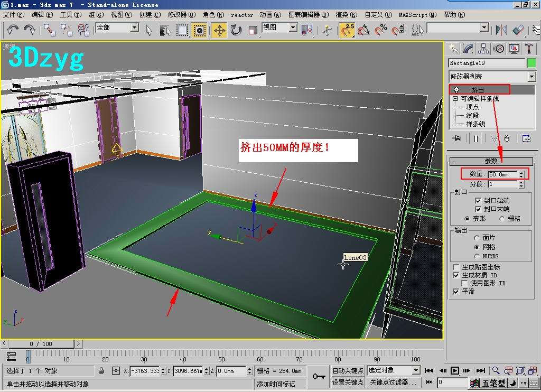Click the 自动关键点 button
Image resolution: width=541 pixels, height=392 pixels.
tap(348, 370)
